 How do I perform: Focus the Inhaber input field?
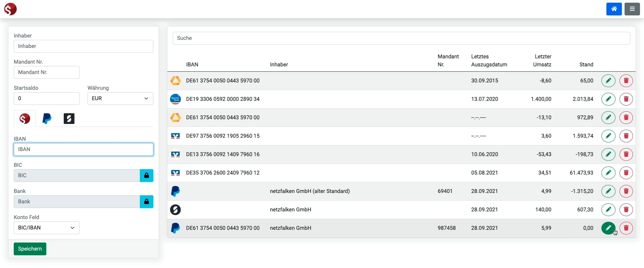tap(84, 46)
